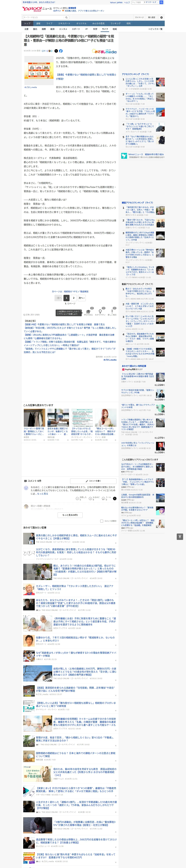The height and width of the screenshot is (868, 186).
Task: Click the Yahoo! JAPAN ニュース logo
Action: [37, 9]
